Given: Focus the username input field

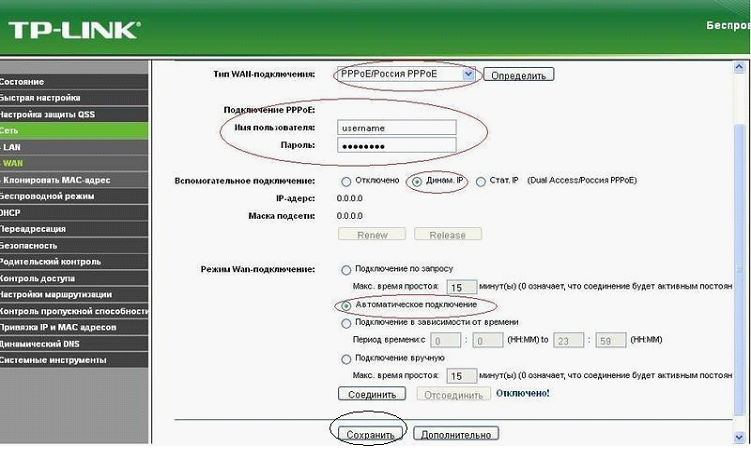Looking at the screenshot, I should pyautogui.click(x=397, y=128).
